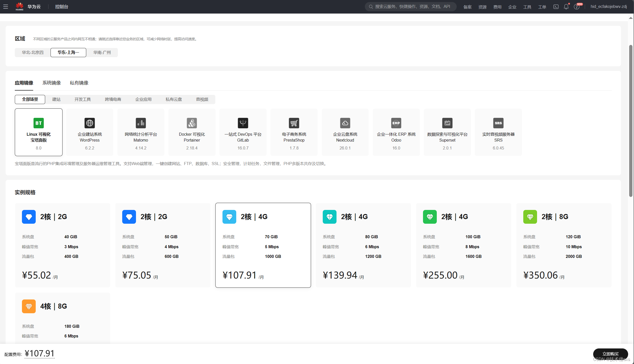The height and width of the screenshot is (364, 634).
Task: Open the help question mark icon
Action: [577, 7]
